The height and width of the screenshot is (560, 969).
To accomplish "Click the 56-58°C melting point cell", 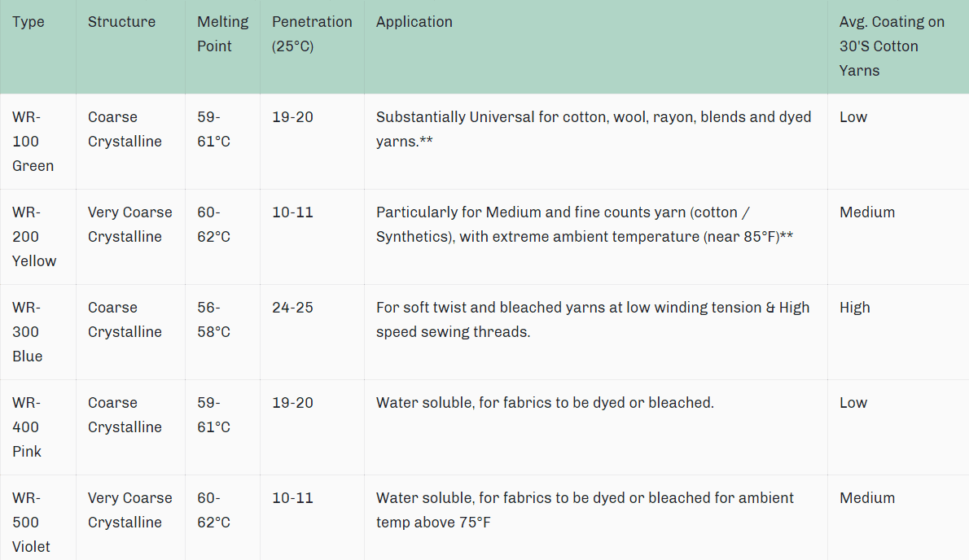I will 213,320.
